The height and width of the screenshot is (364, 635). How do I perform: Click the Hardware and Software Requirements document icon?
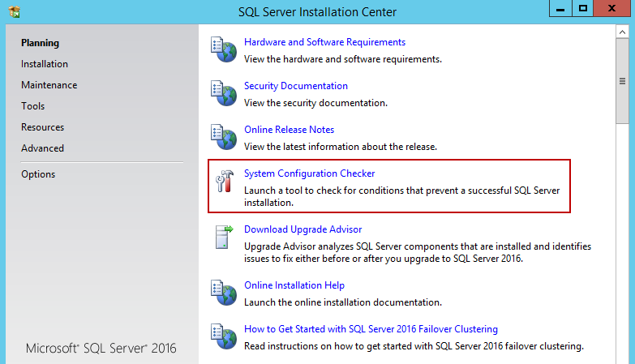pyautogui.click(x=224, y=49)
